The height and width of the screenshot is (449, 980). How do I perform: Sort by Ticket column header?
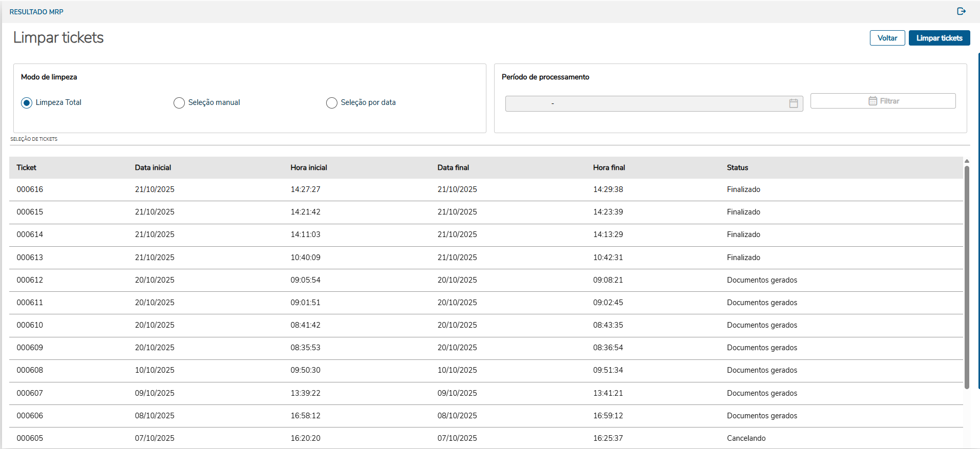pos(27,167)
